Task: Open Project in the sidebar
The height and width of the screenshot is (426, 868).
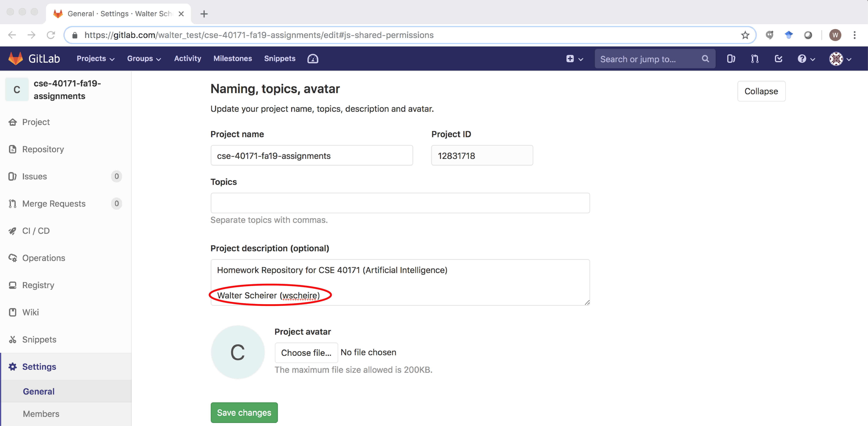Action: [x=65, y=122]
